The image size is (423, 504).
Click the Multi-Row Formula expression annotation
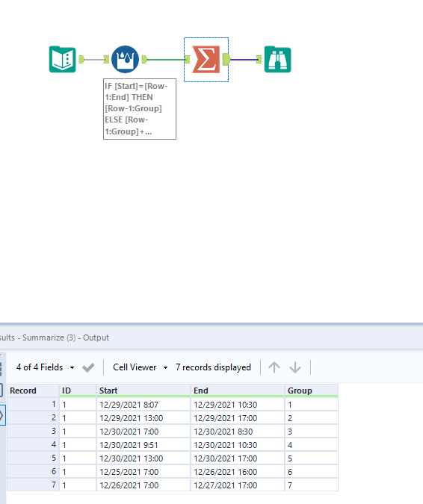pyautogui.click(x=140, y=109)
